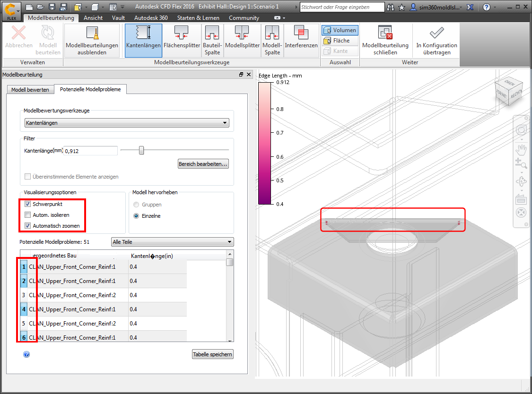This screenshot has width=532, height=394.
Task: Click the ViewCube orientation cube
Action: [x=508, y=92]
